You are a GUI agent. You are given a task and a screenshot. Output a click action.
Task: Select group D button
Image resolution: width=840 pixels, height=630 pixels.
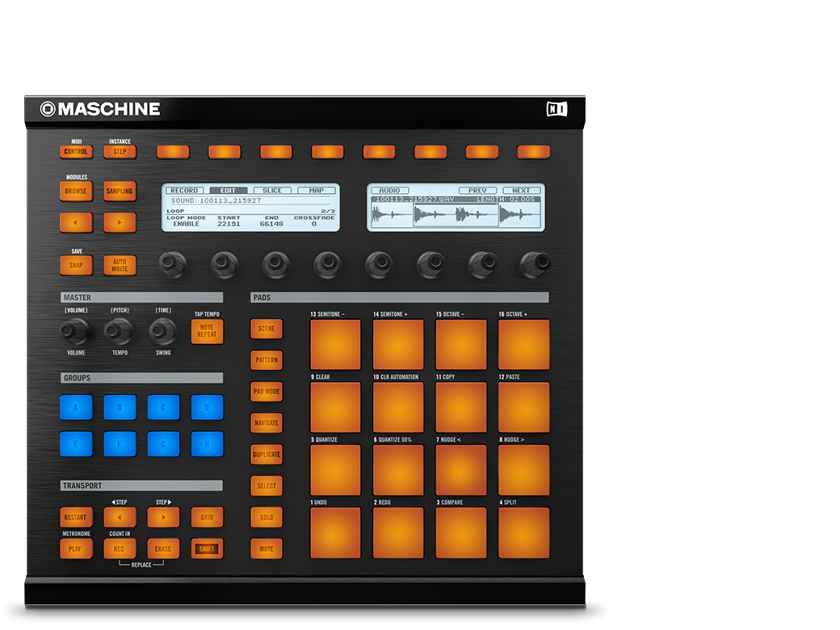(207, 408)
